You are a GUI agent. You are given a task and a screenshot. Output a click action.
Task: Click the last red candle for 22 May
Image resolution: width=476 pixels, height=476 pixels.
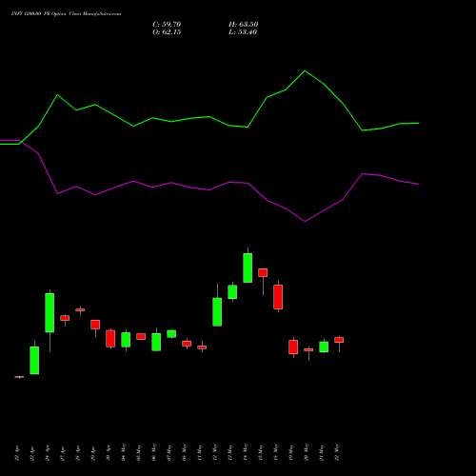click(x=339, y=340)
